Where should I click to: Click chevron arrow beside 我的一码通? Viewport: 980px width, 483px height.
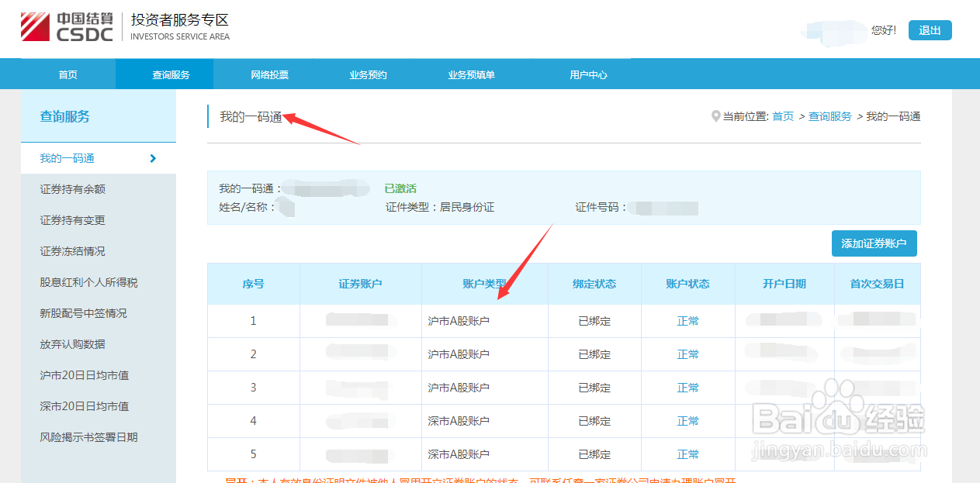pos(153,158)
